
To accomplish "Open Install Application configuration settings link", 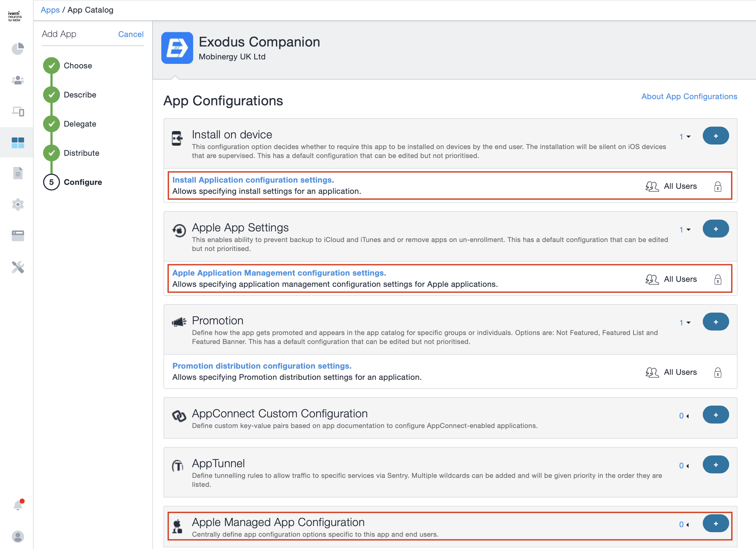I will tap(253, 180).
